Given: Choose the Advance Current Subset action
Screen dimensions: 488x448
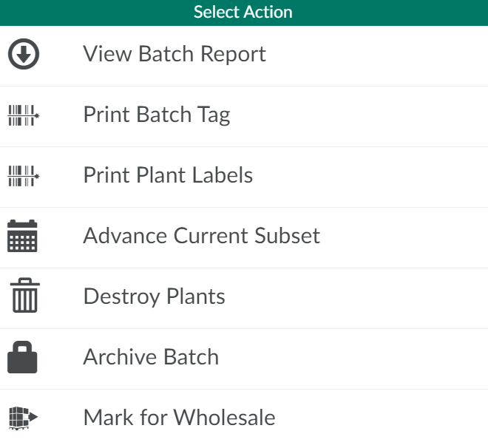Looking at the screenshot, I should [201, 236].
